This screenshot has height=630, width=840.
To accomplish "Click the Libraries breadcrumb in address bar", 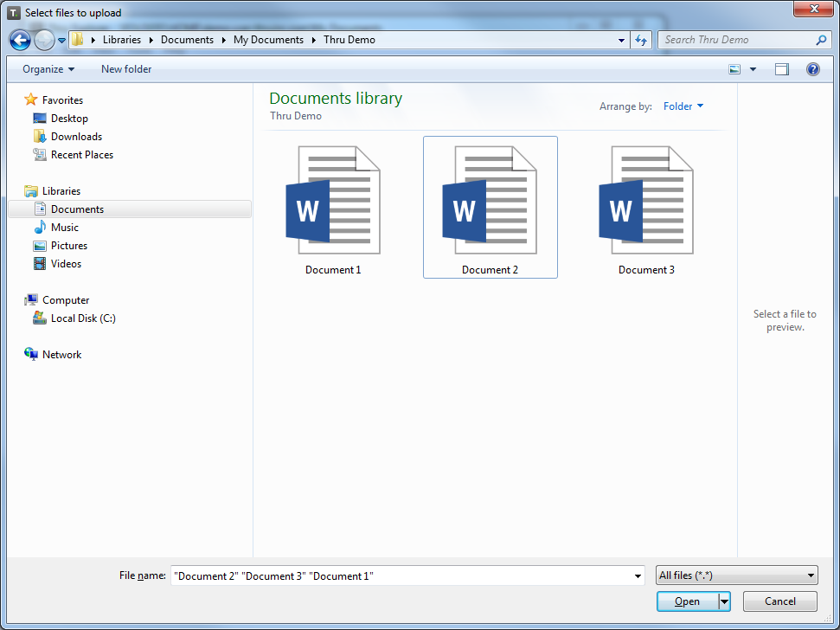I will (x=122, y=40).
